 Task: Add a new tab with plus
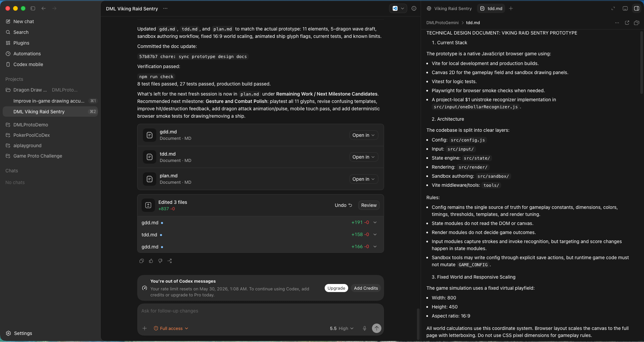pyautogui.click(x=511, y=8)
